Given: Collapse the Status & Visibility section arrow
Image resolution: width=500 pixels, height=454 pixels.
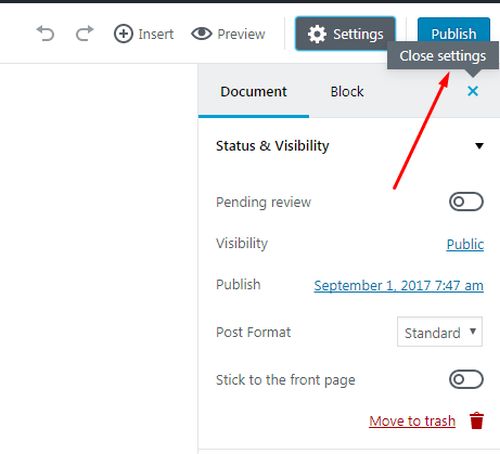Looking at the screenshot, I should (479, 146).
